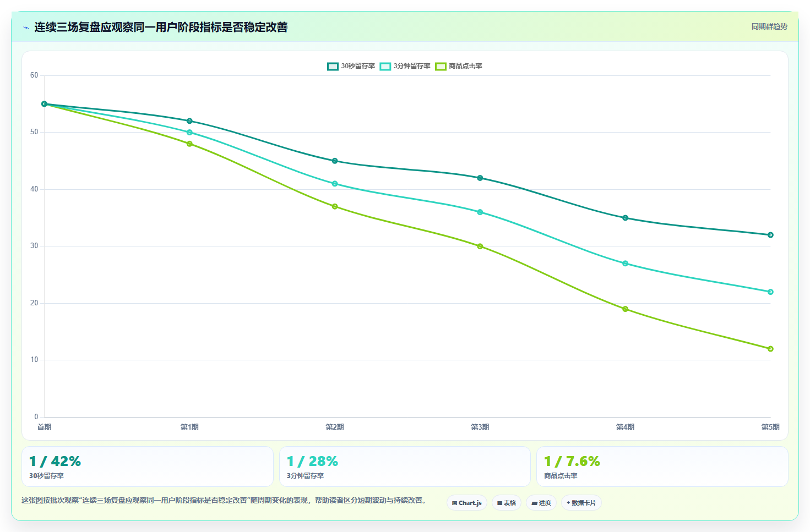Click 3分钟留存率 data point at 第1期

click(x=189, y=133)
